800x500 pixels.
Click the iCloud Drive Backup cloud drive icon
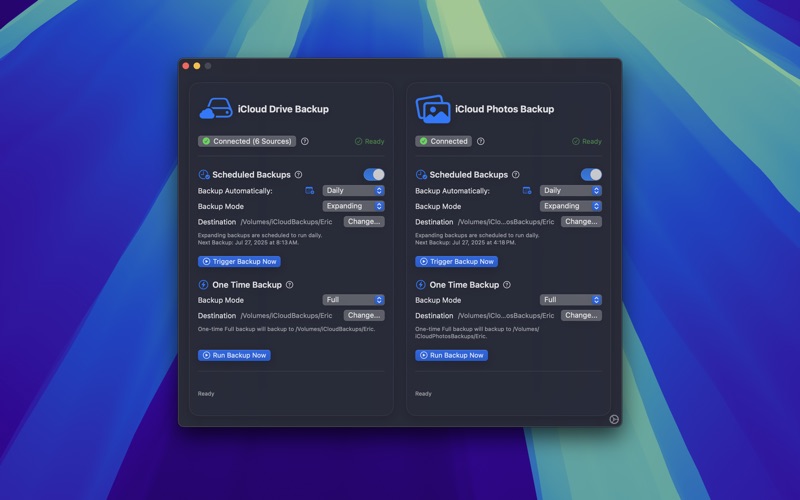(x=216, y=109)
